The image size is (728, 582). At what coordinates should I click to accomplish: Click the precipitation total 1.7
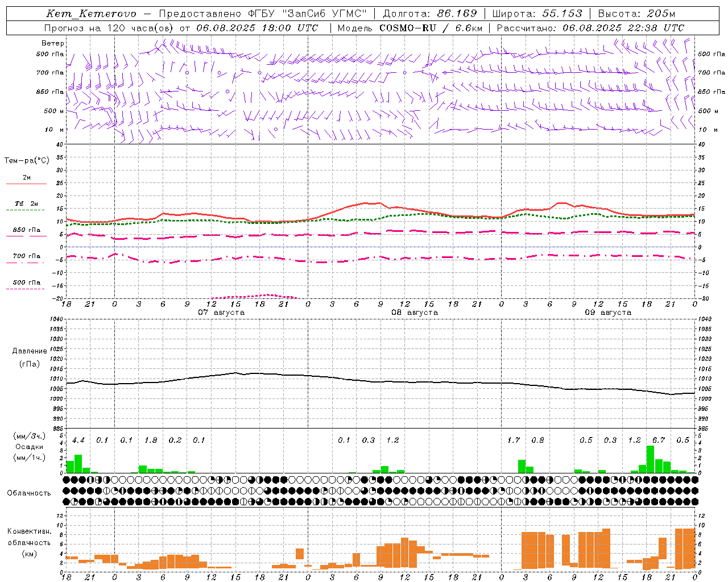click(514, 440)
